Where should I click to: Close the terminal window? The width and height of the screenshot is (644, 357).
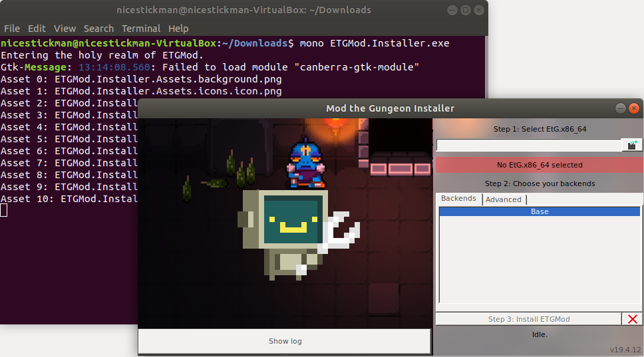[x=479, y=10]
